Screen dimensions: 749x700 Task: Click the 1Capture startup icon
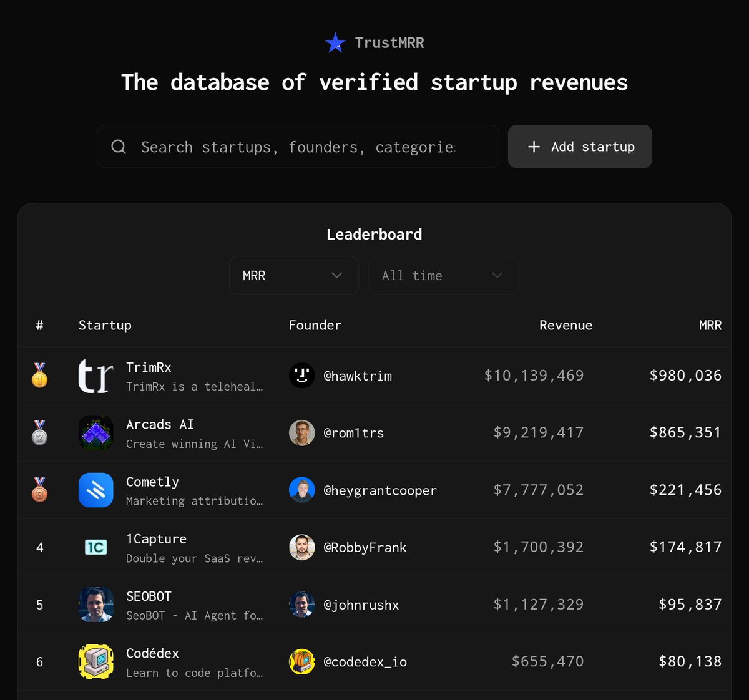(95, 547)
